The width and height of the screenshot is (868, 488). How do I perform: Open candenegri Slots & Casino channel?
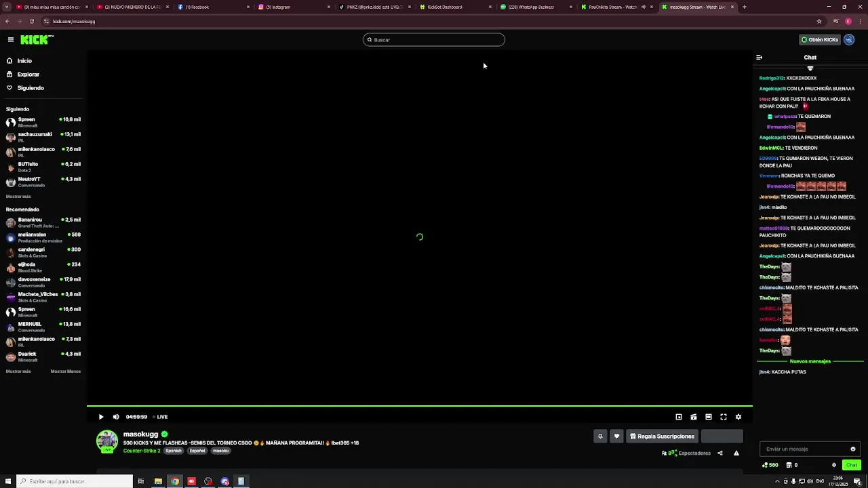43,252
